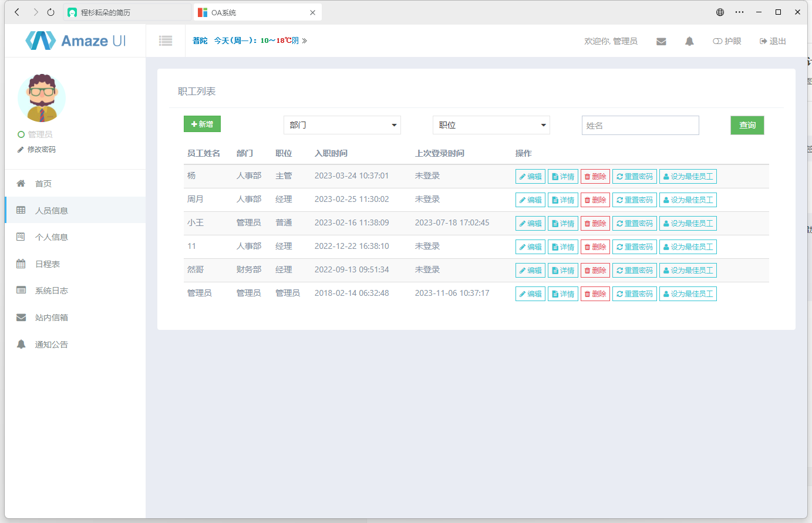The width and height of the screenshot is (812, 523).
Task: Set 然哥 as best employee
Action: [x=688, y=271]
